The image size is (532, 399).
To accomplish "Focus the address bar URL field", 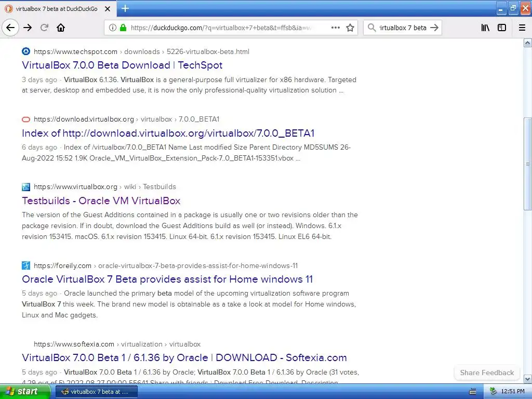I will tap(220, 28).
